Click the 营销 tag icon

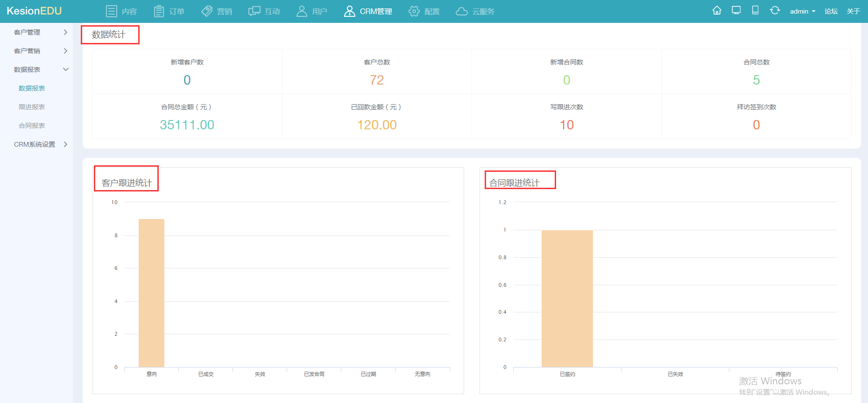[x=206, y=11]
